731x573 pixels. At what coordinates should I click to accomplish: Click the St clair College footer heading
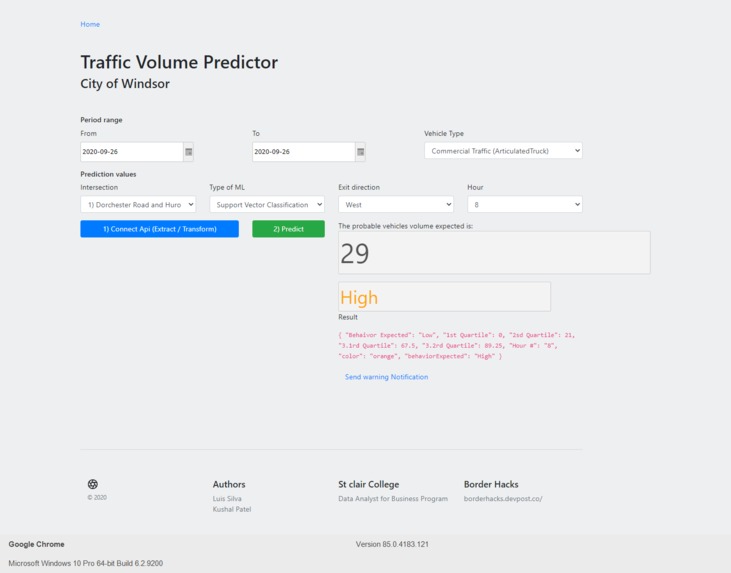pyautogui.click(x=369, y=484)
